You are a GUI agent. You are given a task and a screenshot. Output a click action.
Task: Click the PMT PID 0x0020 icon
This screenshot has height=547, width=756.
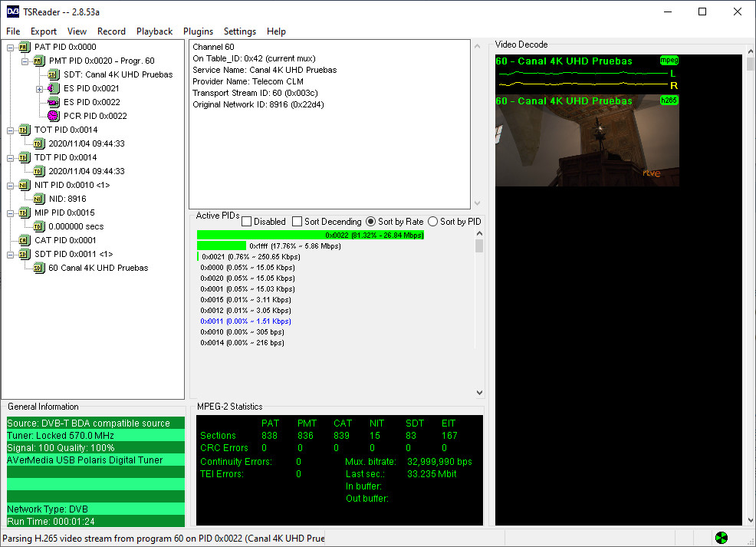tap(39, 61)
